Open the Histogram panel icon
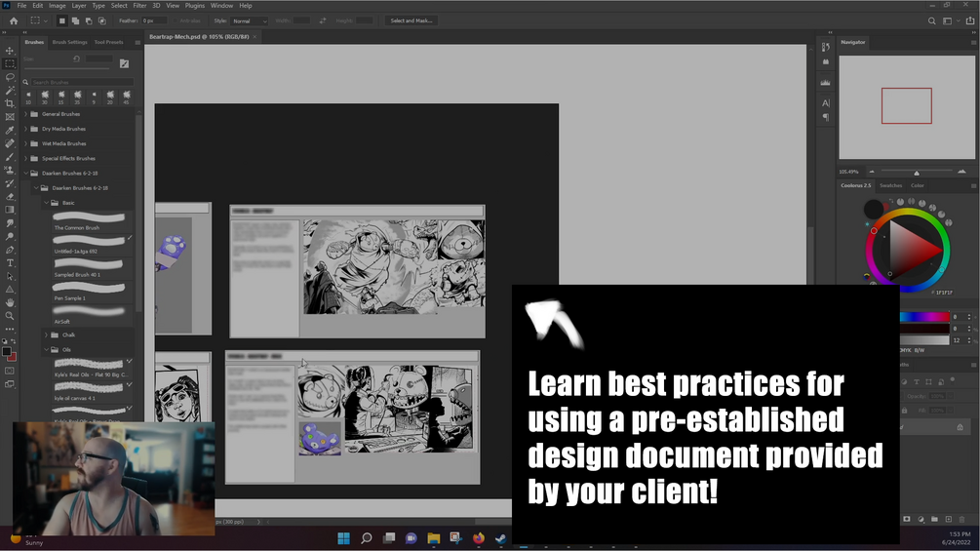The height and width of the screenshot is (551, 980). point(826,82)
